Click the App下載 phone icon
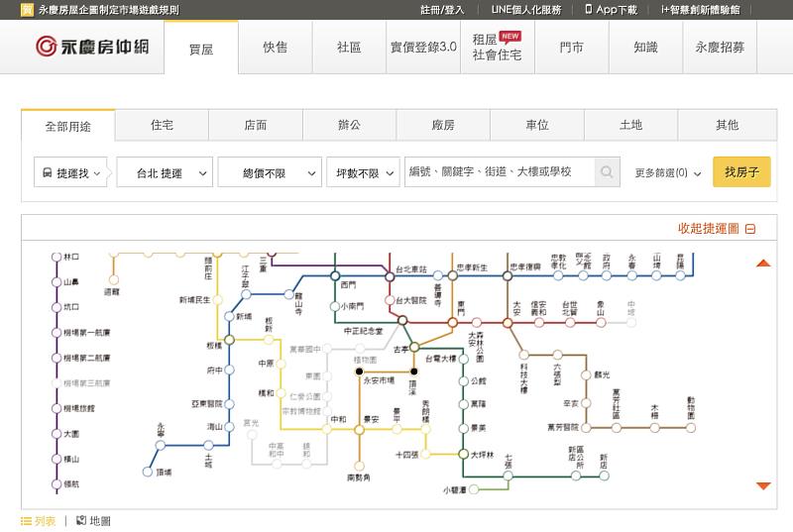Viewport: 793px width, 532px height. tap(588, 9)
